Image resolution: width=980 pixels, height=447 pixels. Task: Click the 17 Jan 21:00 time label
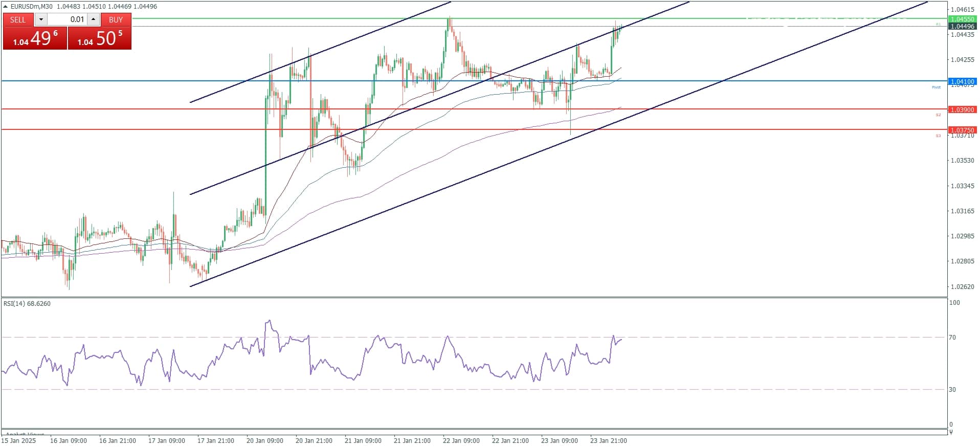[216, 441]
